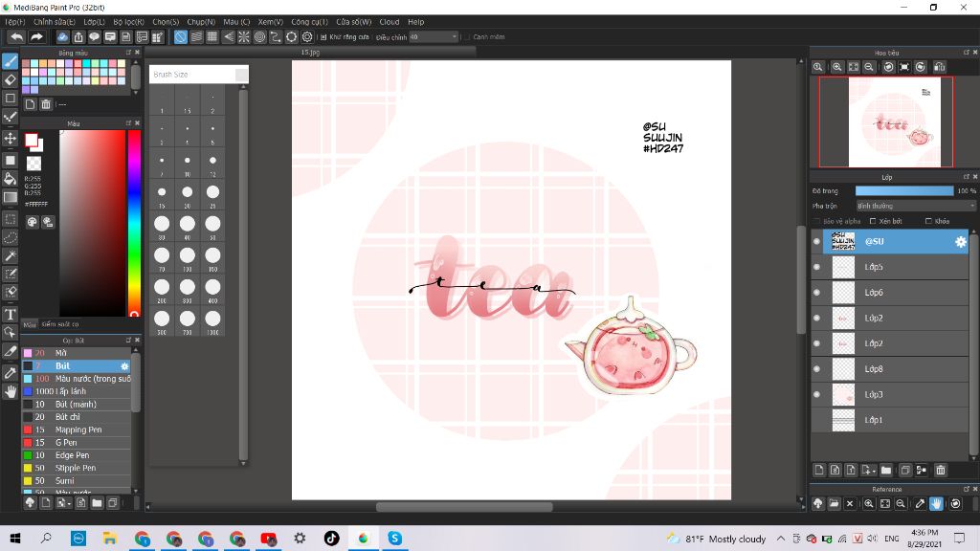Enable the concentric circle snap guide
The width and height of the screenshot is (980, 551).
click(x=260, y=37)
